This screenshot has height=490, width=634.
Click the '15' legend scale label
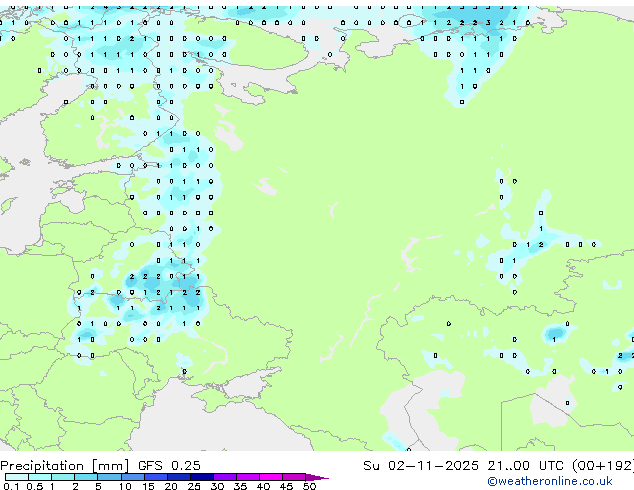148,486
